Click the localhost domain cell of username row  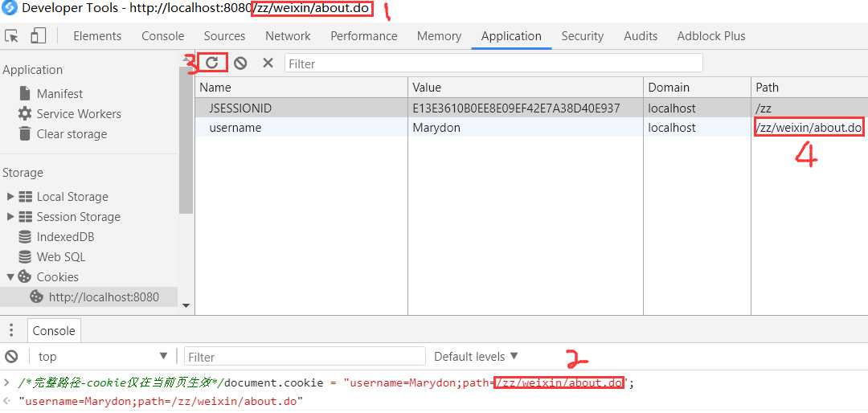pos(698,128)
